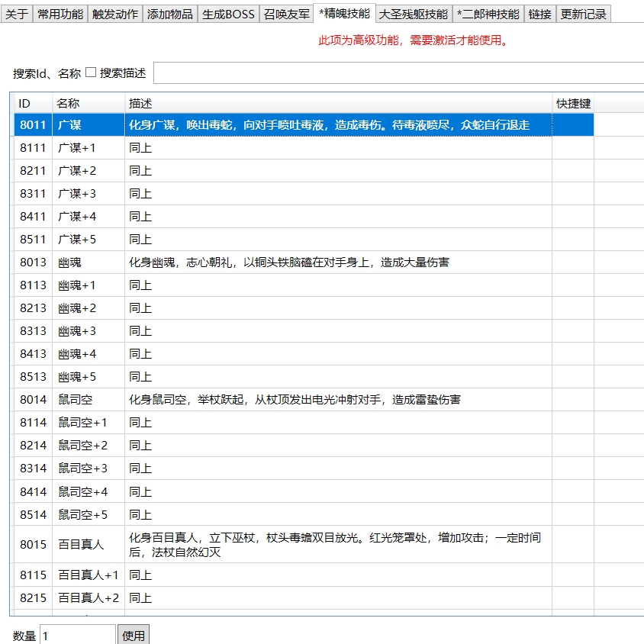Select the 幽魂+5 row

point(304,377)
